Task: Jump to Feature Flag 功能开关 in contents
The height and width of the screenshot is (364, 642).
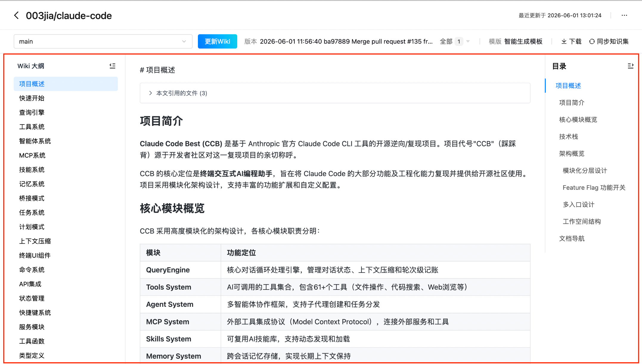Action: (x=594, y=188)
